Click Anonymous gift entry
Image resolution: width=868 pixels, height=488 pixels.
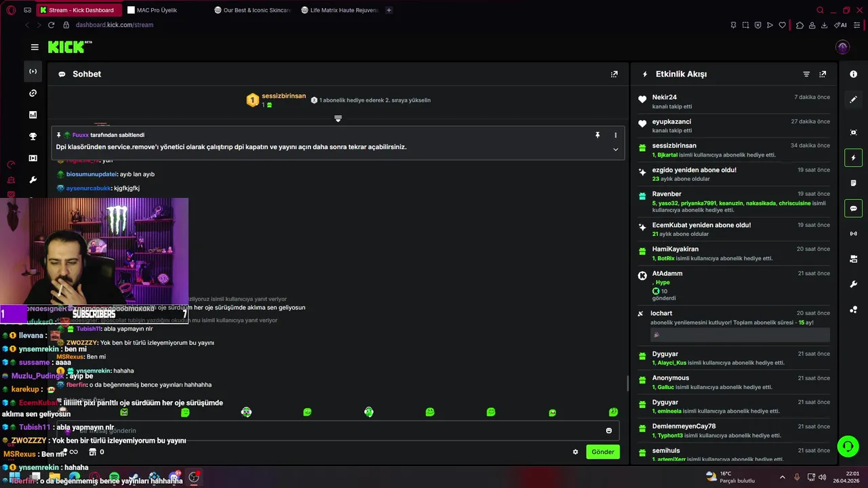735,382
